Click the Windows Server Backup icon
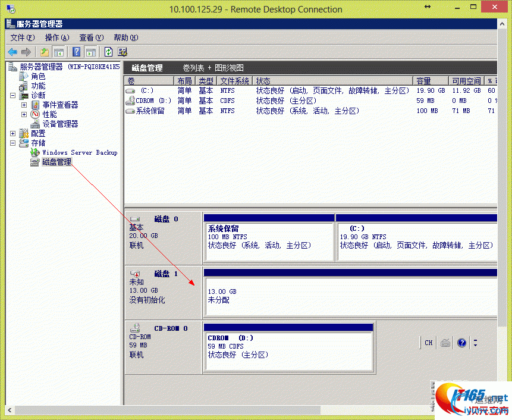 pyautogui.click(x=35, y=152)
